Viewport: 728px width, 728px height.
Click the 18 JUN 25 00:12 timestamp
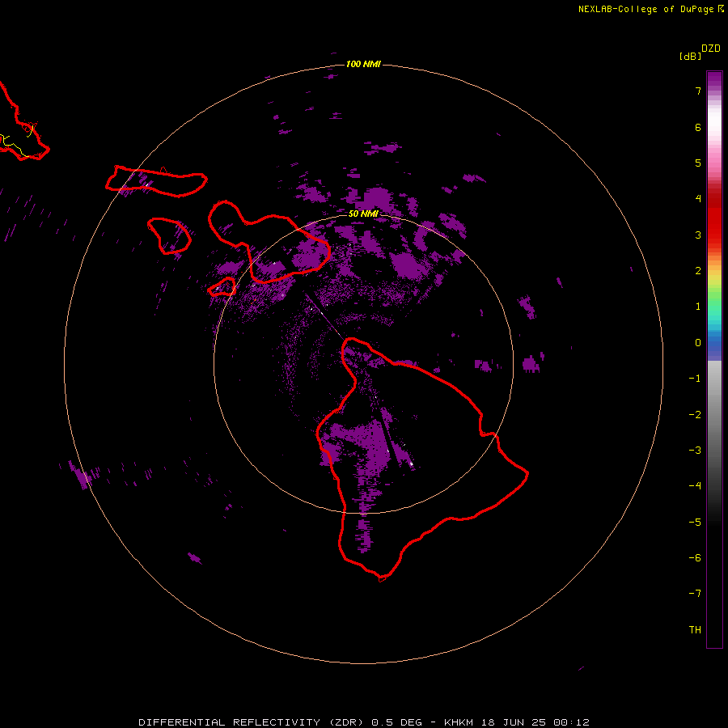click(537, 722)
